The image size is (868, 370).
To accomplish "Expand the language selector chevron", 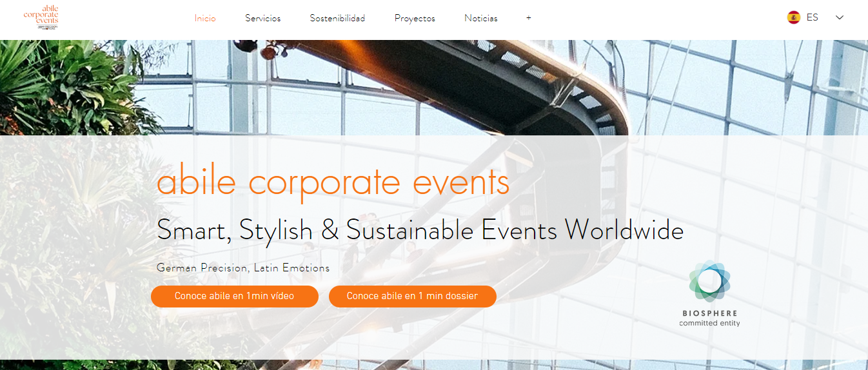I will point(839,17).
